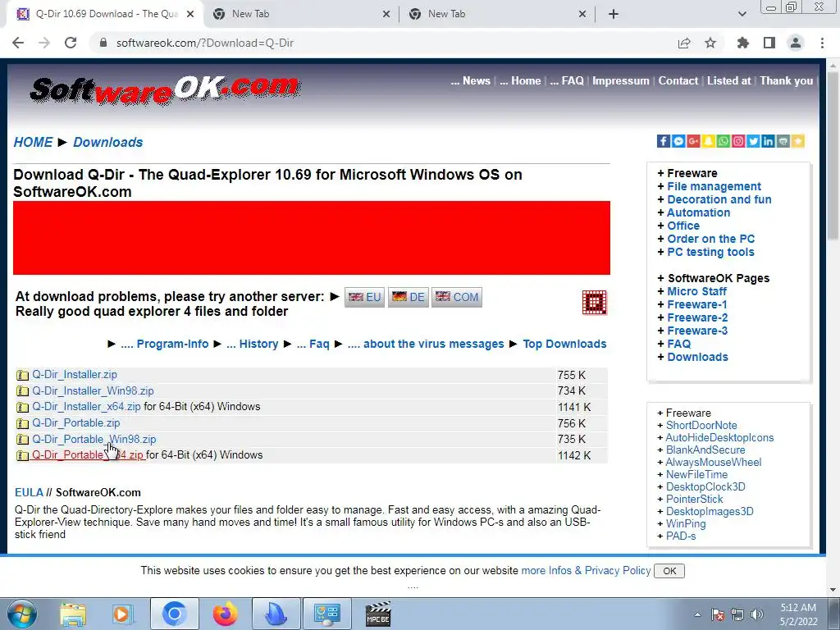Viewport: 840px width, 630px height.
Task: Open the Chrome three-dot menu
Action: 822,43
